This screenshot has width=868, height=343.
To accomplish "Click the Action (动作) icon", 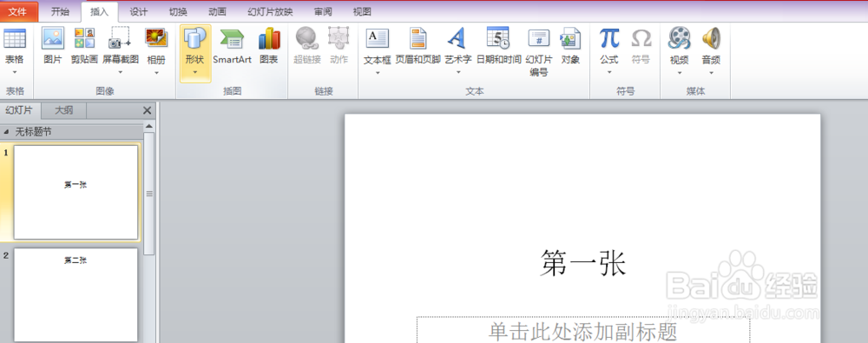I will (x=339, y=38).
